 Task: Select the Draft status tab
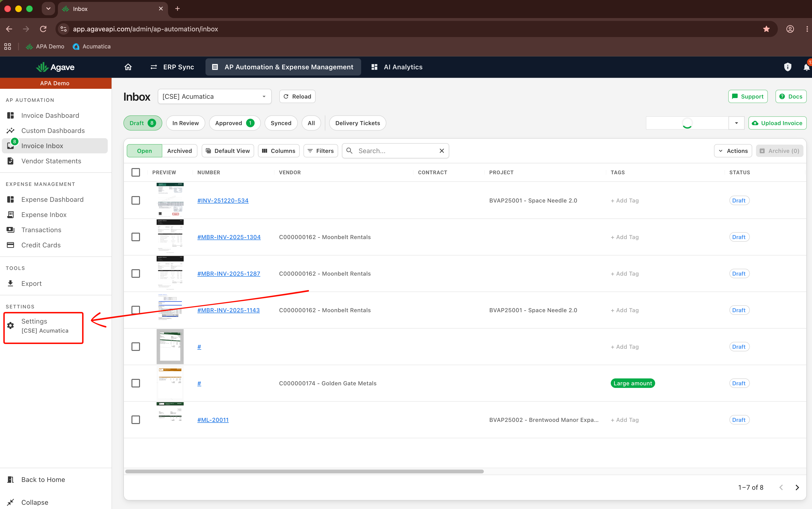point(143,123)
